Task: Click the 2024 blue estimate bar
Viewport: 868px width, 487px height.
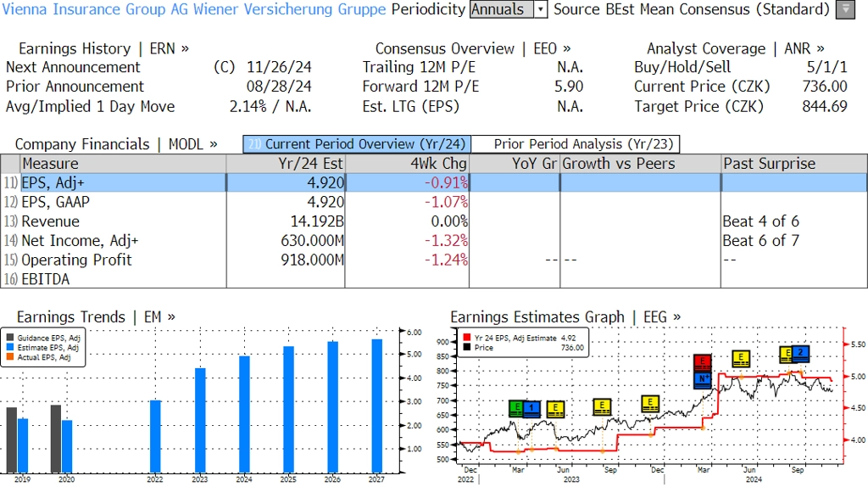Action: [x=244, y=414]
